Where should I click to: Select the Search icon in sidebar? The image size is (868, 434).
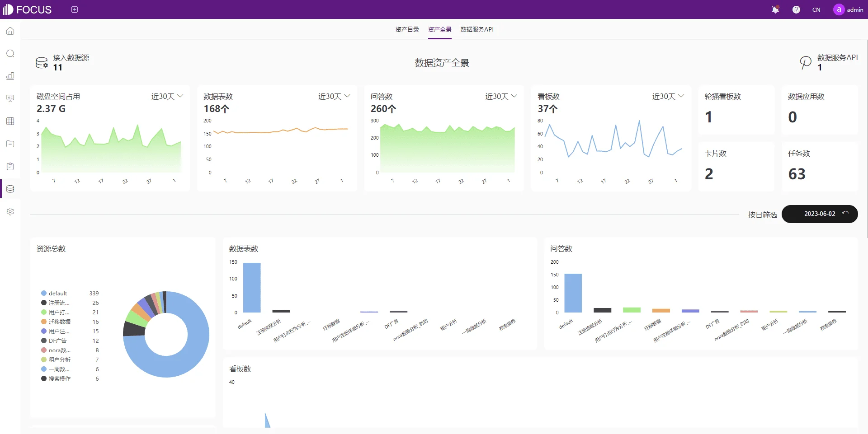pyautogui.click(x=10, y=53)
